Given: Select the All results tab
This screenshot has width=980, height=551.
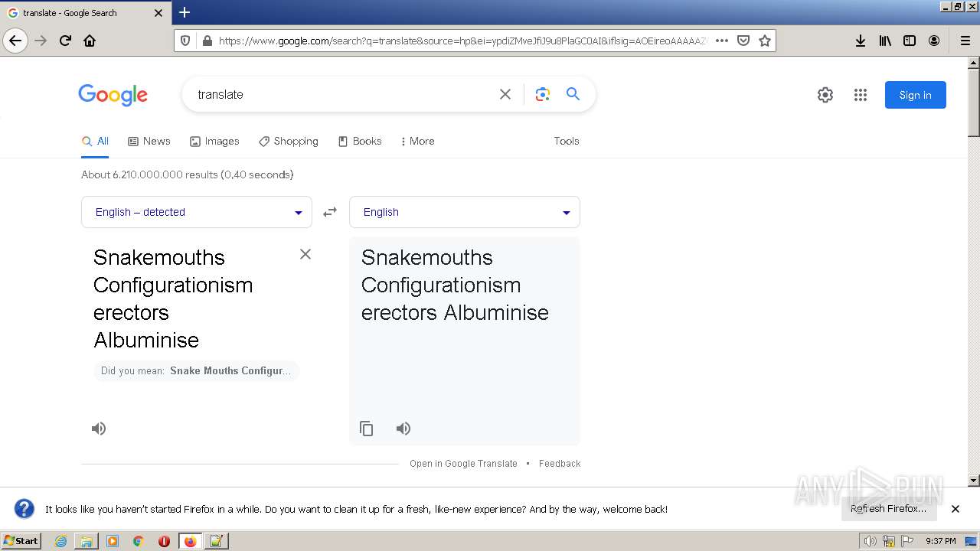Looking at the screenshot, I should point(95,141).
